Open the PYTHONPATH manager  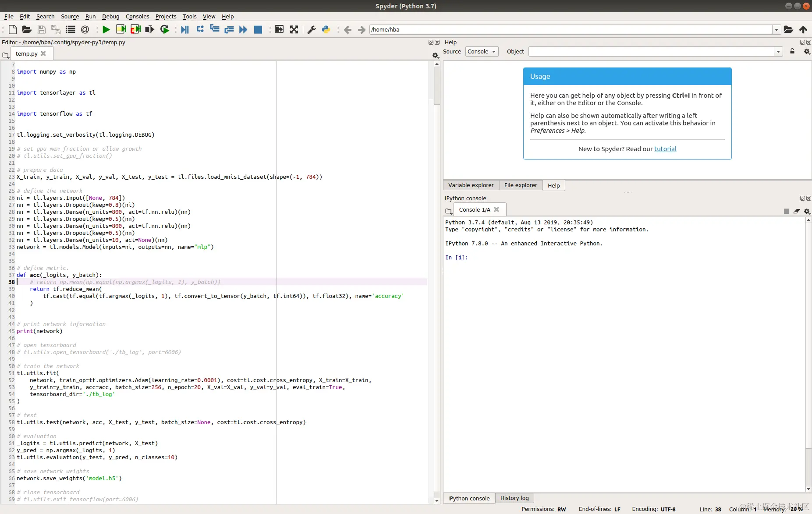pyautogui.click(x=326, y=29)
